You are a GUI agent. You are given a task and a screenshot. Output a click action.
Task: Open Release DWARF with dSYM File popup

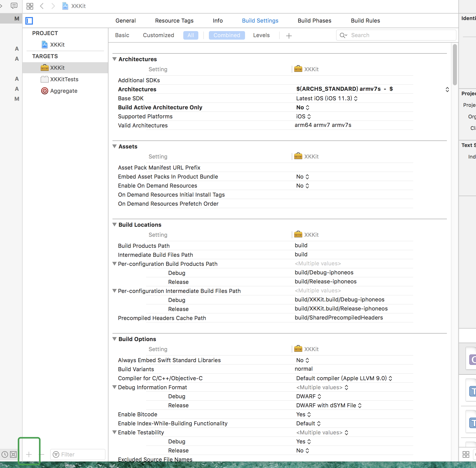[x=329, y=405]
